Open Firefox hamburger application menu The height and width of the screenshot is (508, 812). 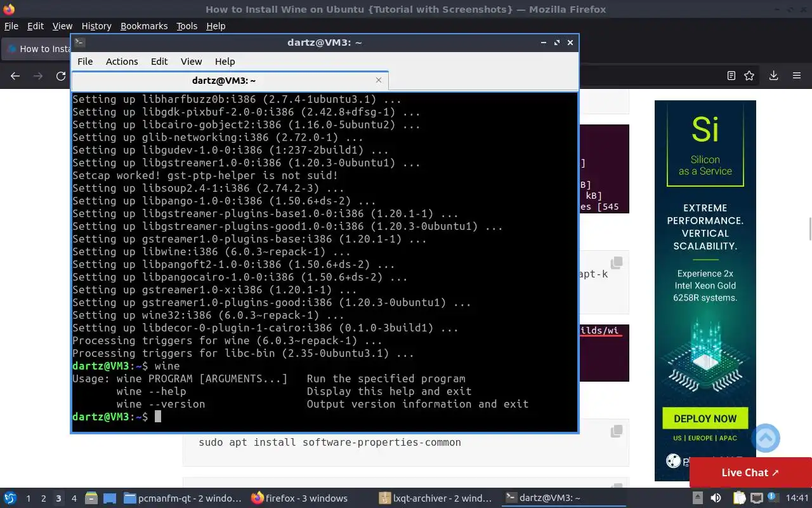pos(797,76)
